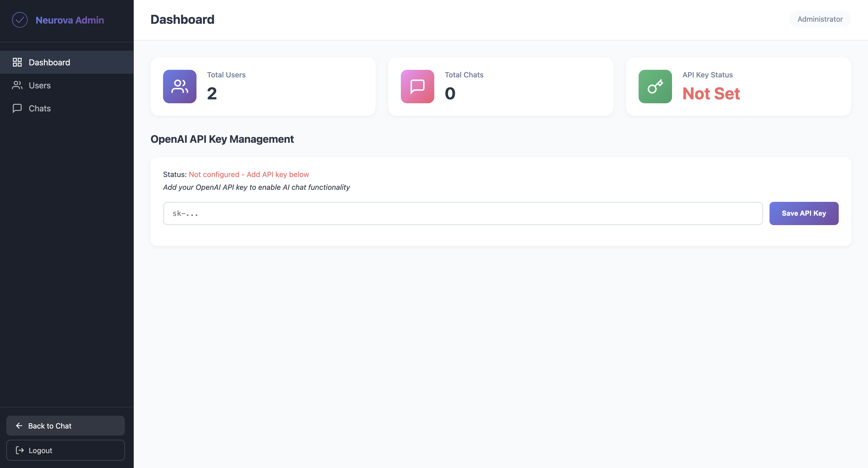
Task: Click the Logout exit icon
Action: coord(20,450)
